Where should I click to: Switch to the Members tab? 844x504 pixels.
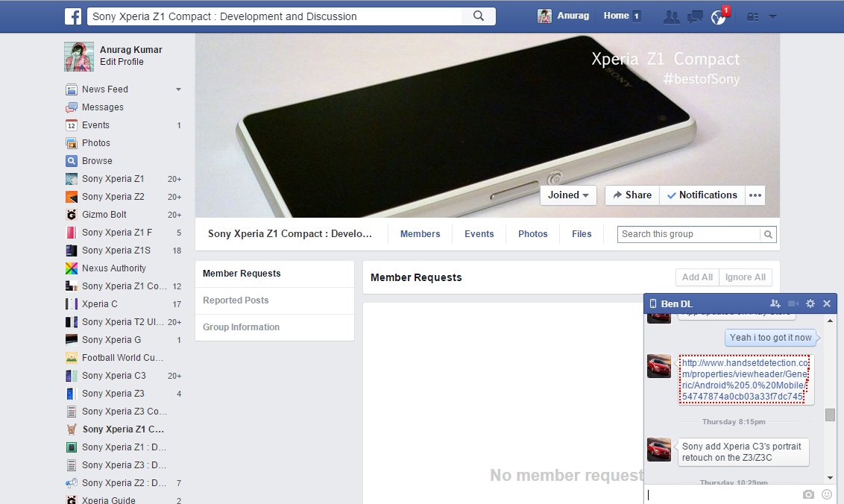coord(420,233)
